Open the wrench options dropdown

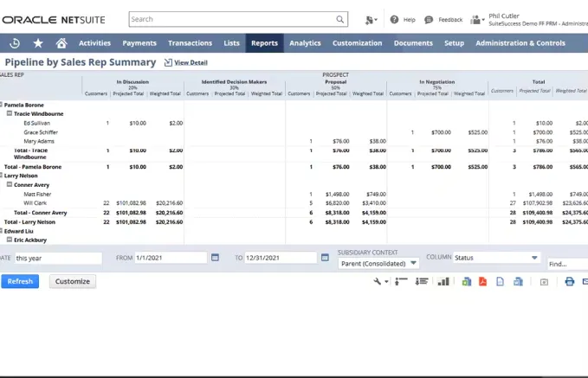point(381,281)
